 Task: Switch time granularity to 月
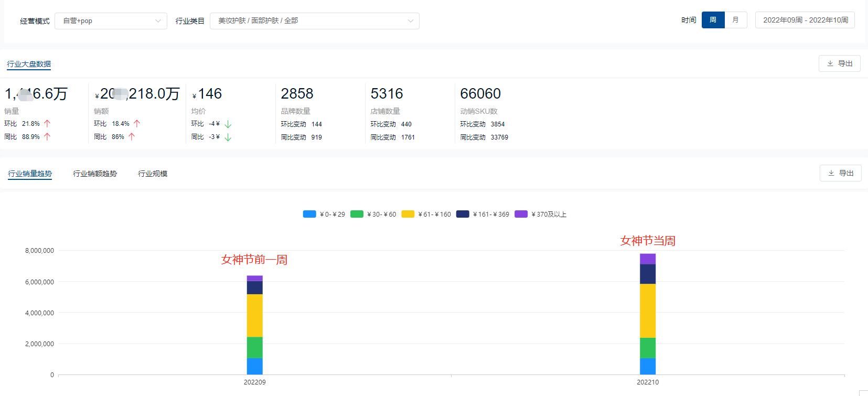(735, 20)
